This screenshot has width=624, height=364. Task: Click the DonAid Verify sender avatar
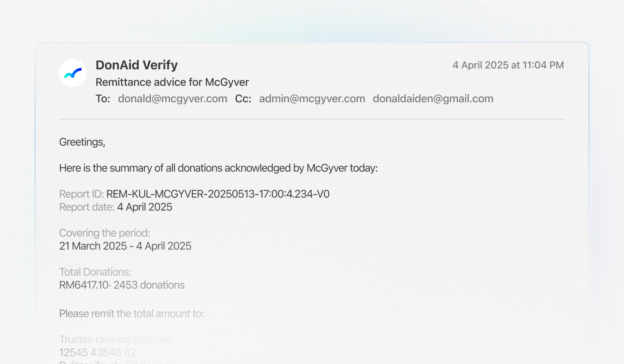[73, 73]
